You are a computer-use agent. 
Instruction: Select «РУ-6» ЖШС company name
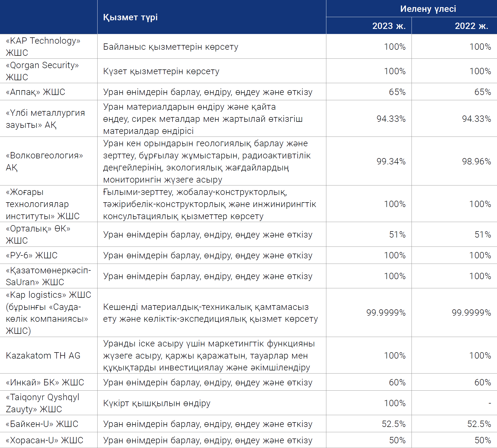tap(32, 255)
